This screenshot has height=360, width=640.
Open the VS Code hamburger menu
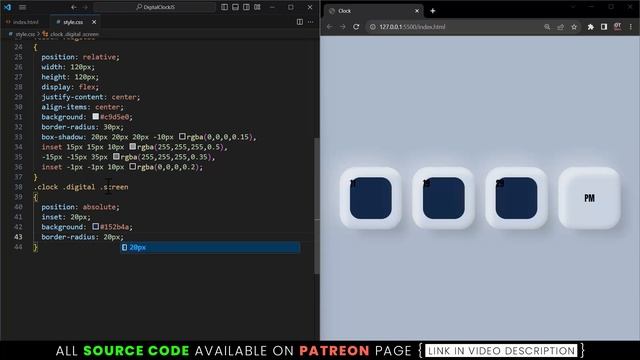coord(22,7)
